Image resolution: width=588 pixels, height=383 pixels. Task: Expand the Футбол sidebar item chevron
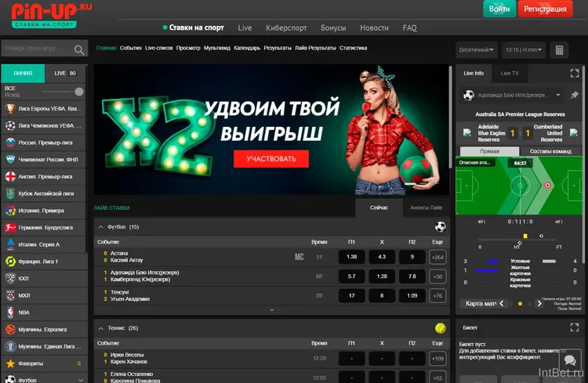[x=81, y=380]
